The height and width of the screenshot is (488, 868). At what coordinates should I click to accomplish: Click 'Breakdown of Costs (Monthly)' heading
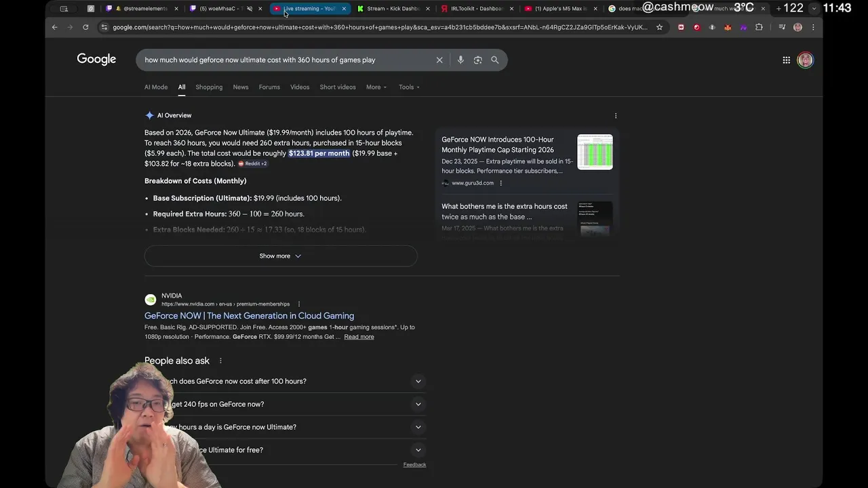coord(195,181)
